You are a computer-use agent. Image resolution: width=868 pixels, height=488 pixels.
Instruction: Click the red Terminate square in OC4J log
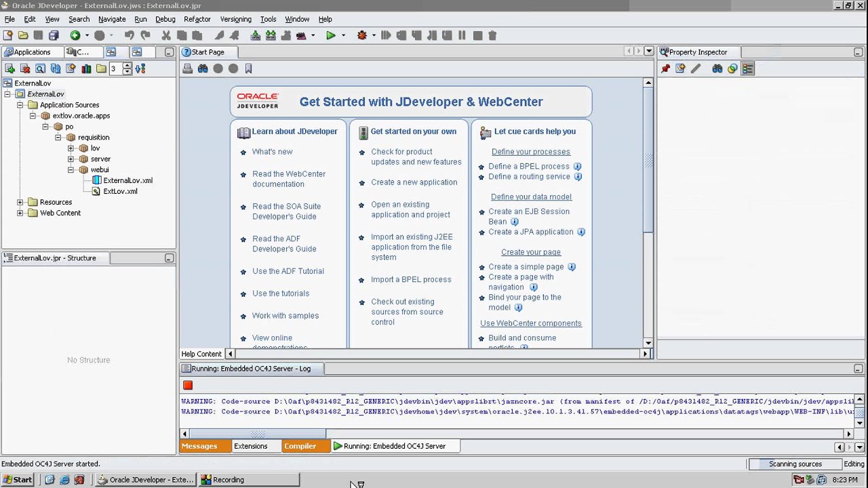(188, 385)
